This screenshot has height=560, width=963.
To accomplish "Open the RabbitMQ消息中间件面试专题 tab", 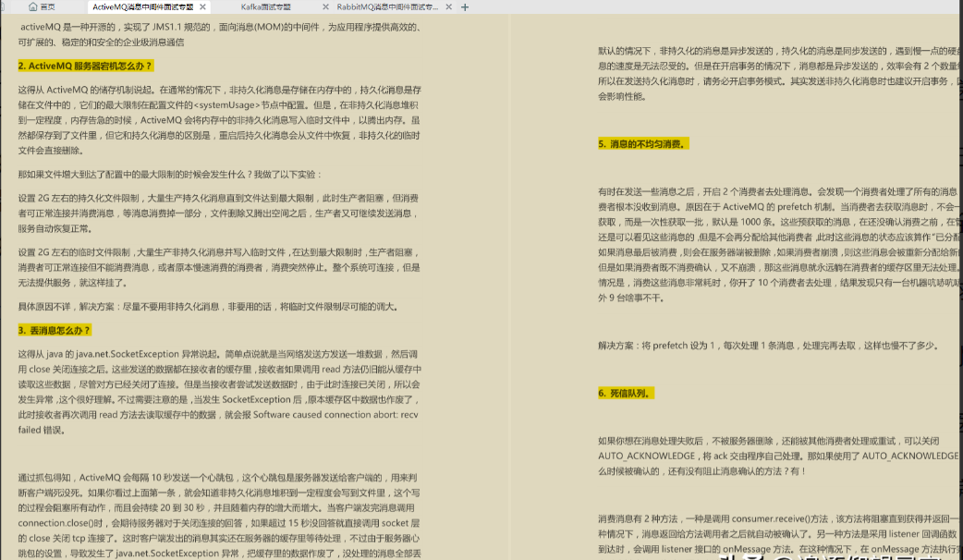I will pos(387,6).
